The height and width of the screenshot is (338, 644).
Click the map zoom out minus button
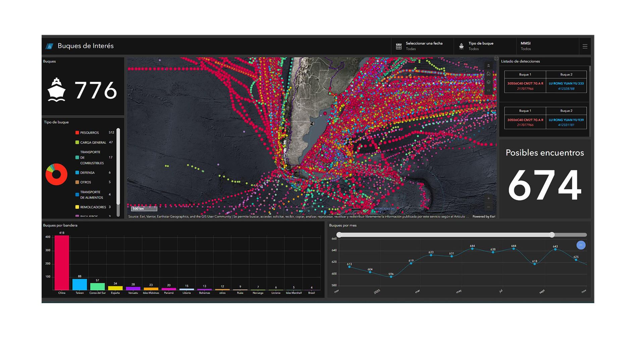pos(488,207)
